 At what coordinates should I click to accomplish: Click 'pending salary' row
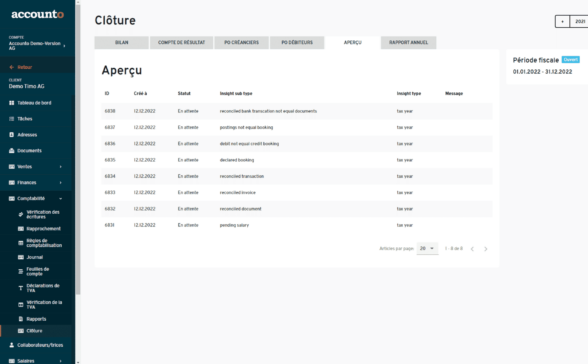point(297,225)
